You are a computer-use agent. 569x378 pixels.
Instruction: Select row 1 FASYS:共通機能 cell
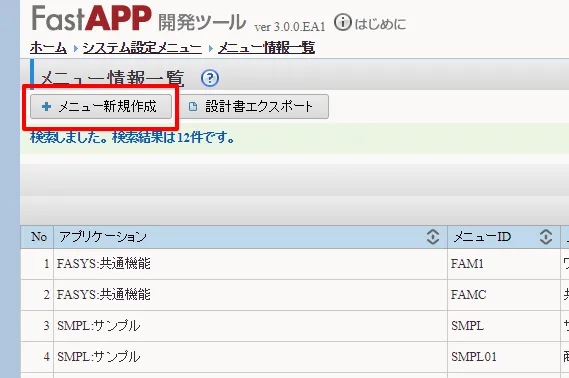pyautogui.click(x=250, y=264)
